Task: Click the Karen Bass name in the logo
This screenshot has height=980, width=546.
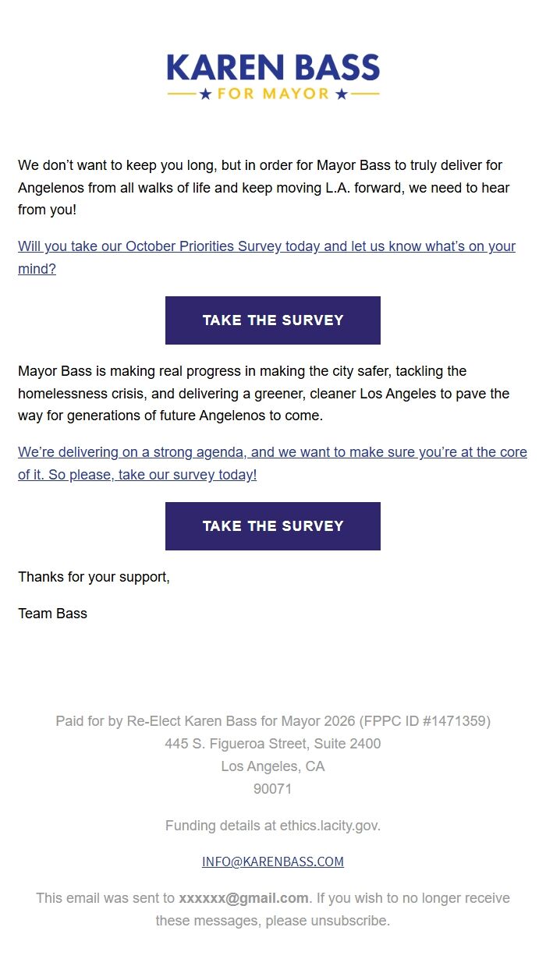Action: pos(273,68)
